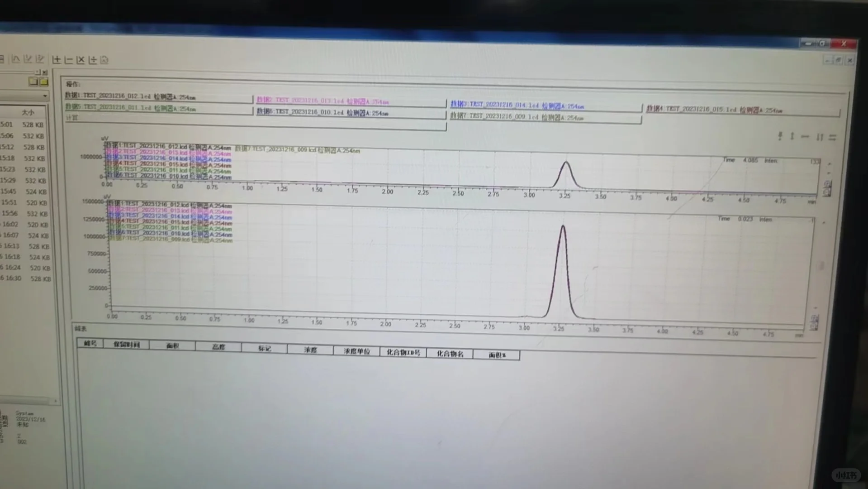Click the horizontal swap arrows icon
868x489 pixels.
[832, 137]
